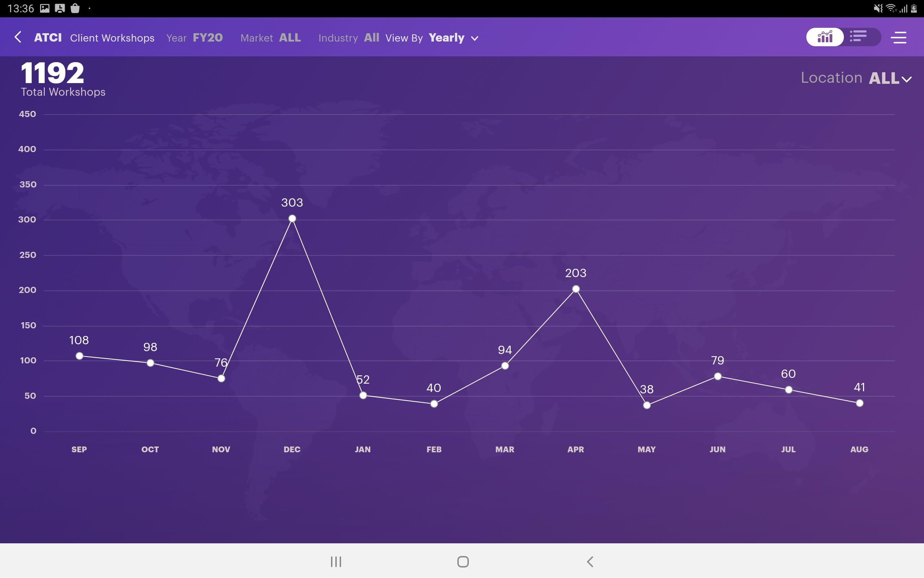Tap the battery status icon

(914, 8)
